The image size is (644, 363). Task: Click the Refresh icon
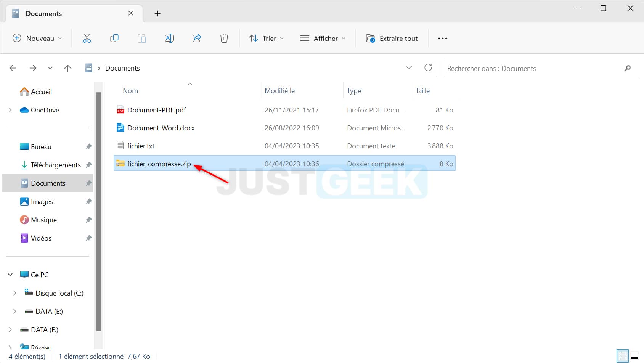coord(428,68)
